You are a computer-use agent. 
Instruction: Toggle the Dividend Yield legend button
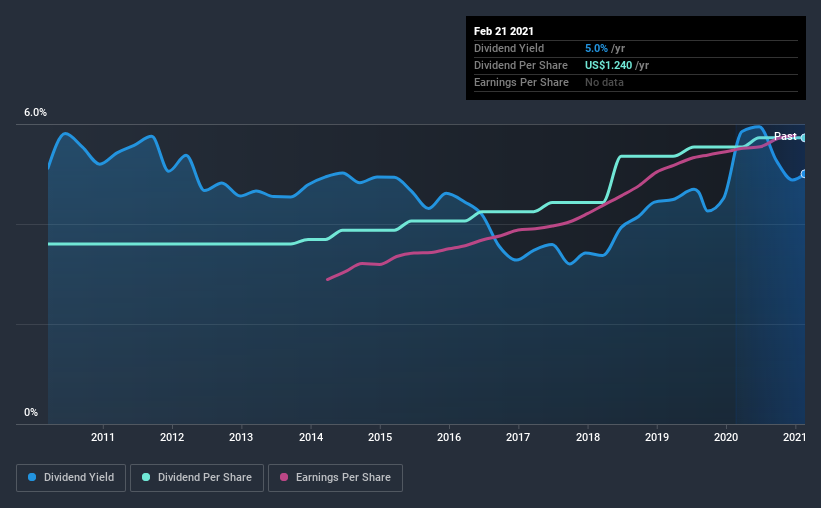tap(71, 478)
